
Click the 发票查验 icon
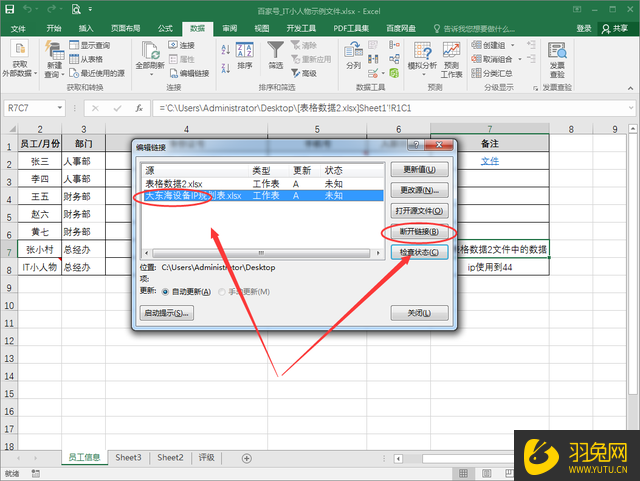(557, 51)
